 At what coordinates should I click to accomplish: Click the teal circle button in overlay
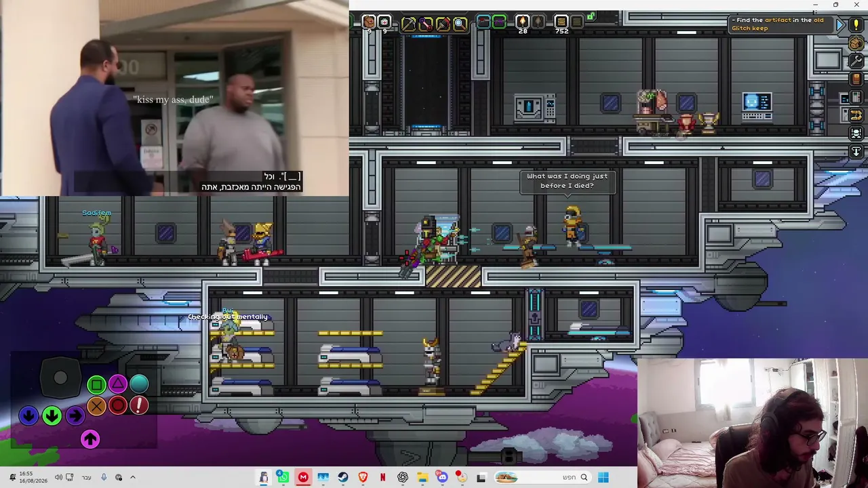tap(139, 384)
